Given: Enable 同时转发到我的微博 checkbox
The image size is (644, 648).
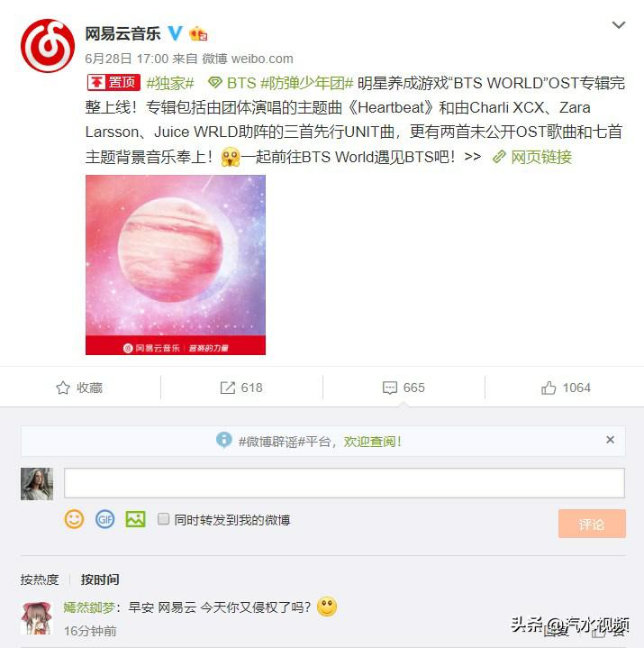Looking at the screenshot, I should coord(164,518).
